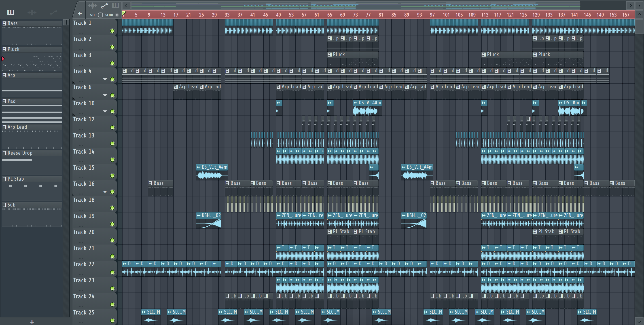Select the Track 15 header label

point(84,168)
